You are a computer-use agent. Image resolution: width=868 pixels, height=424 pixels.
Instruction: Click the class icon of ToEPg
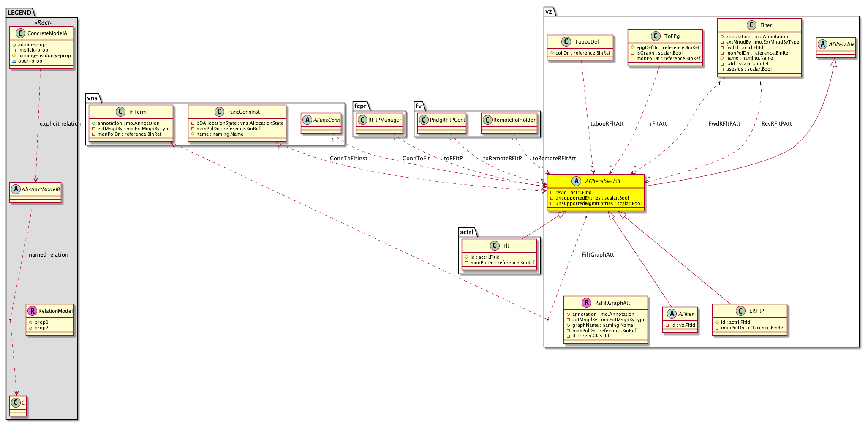656,36
